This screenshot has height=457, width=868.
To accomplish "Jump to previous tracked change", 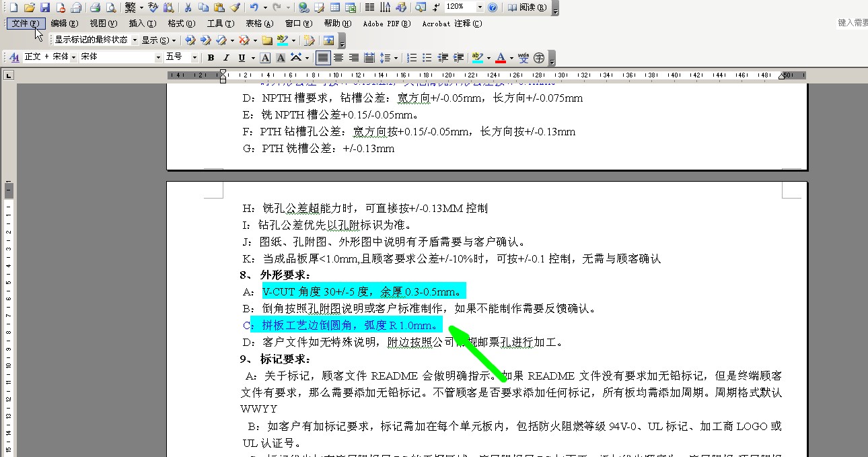I will pos(190,40).
